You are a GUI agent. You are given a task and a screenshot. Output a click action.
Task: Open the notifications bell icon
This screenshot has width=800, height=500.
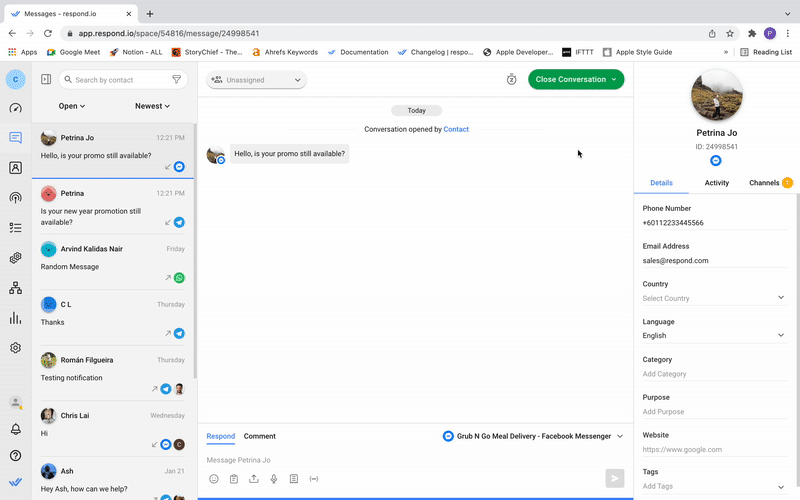coord(16,429)
